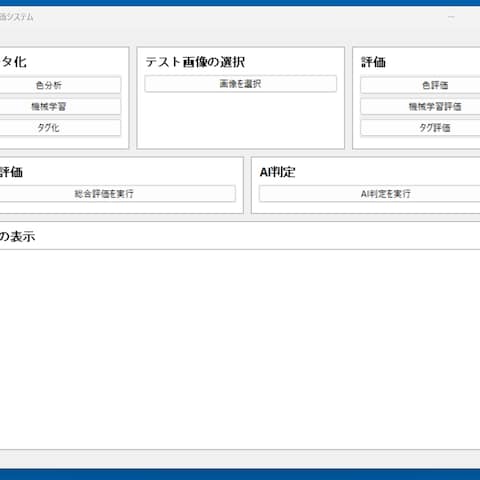Viewport: 480px width, 480px height.
Task: Click blank area below 画像を選択 button
Action: (x=240, y=120)
